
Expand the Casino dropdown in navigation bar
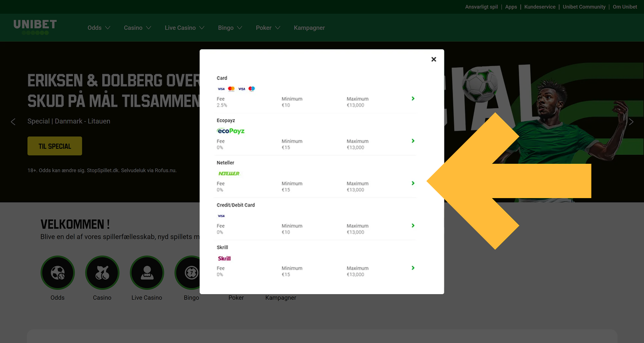click(x=137, y=28)
